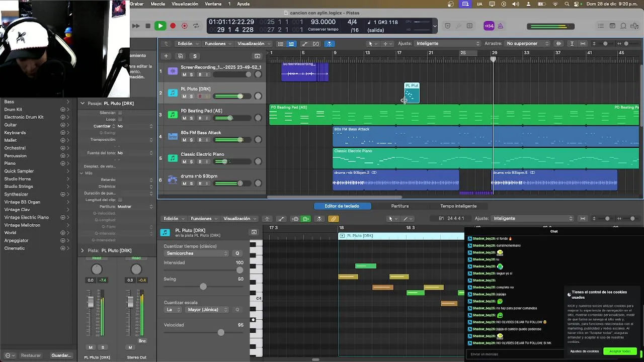Viewport: 644px width, 362px height.
Task: Toggle the automation curve icon in tracks toolbar
Action: pyautogui.click(x=305, y=44)
